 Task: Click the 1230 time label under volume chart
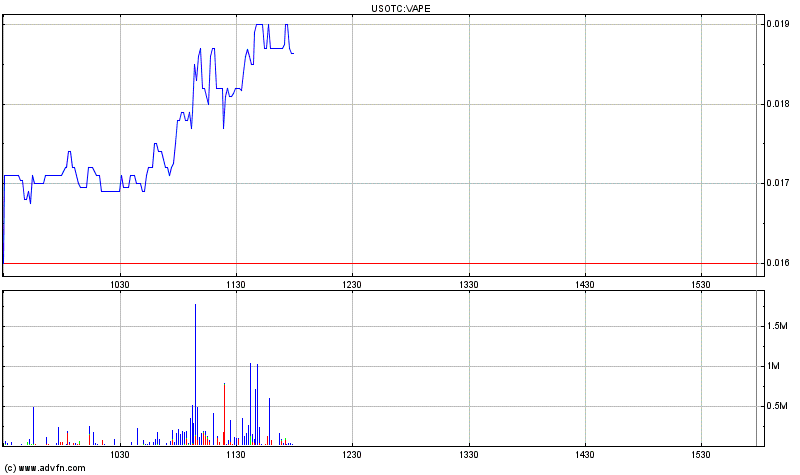352,455
